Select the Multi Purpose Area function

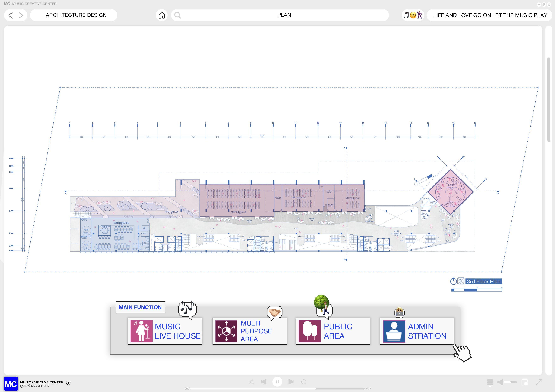pyautogui.click(x=249, y=331)
